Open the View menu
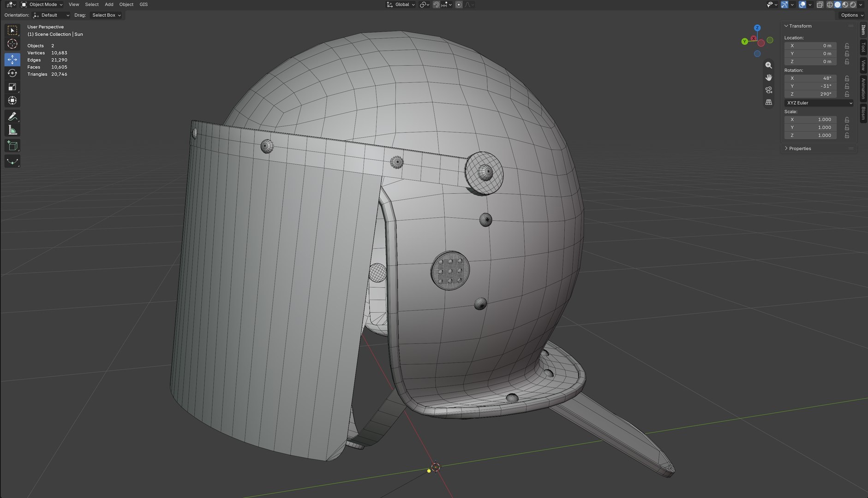 point(74,5)
